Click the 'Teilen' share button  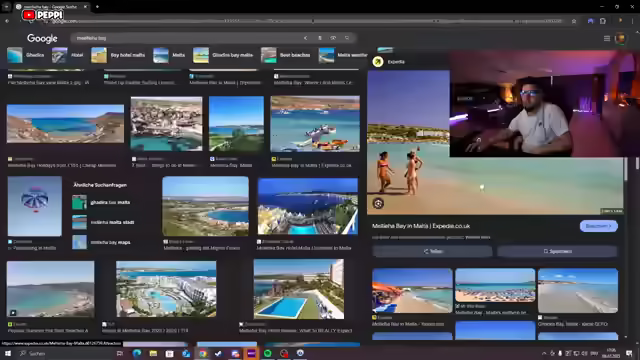(432, 251)
